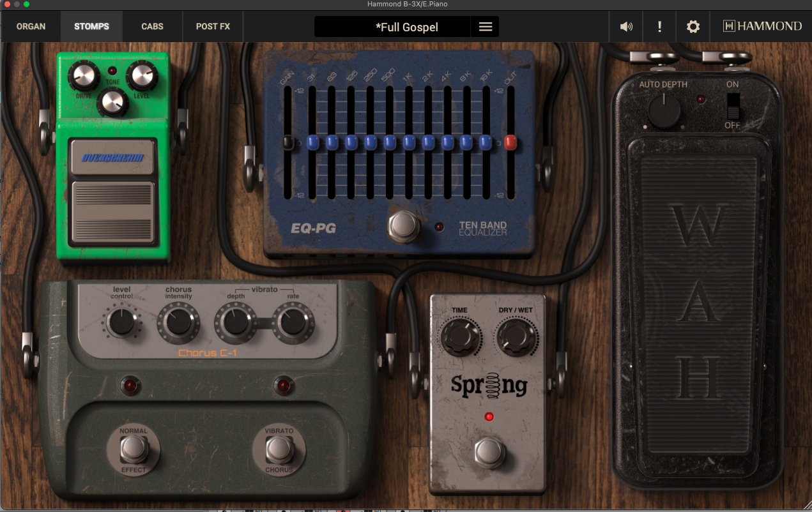
Task: Click the Dry/Wet knob on the Spring pedal
Action: 516,336
